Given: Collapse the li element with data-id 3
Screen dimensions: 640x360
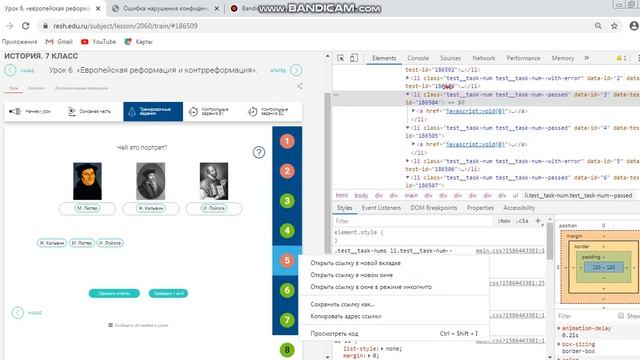Looking at the screenshot, I should [x=407, y=95].
